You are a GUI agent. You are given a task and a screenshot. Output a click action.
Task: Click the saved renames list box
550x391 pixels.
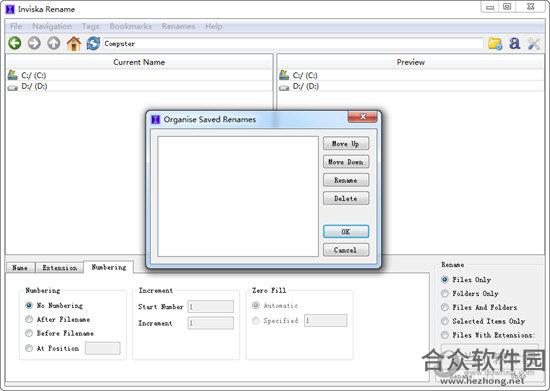pos(238,196)
